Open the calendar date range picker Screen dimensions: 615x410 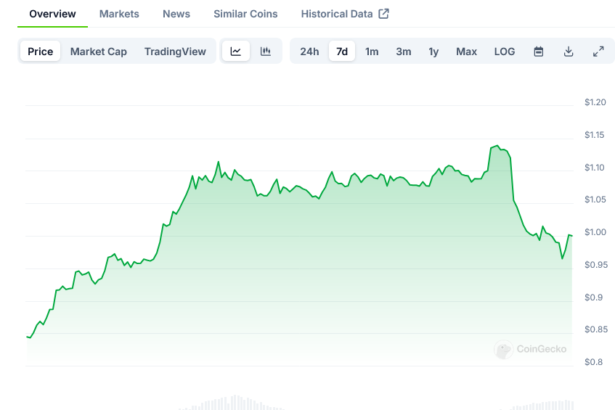[x=538, y=51]
